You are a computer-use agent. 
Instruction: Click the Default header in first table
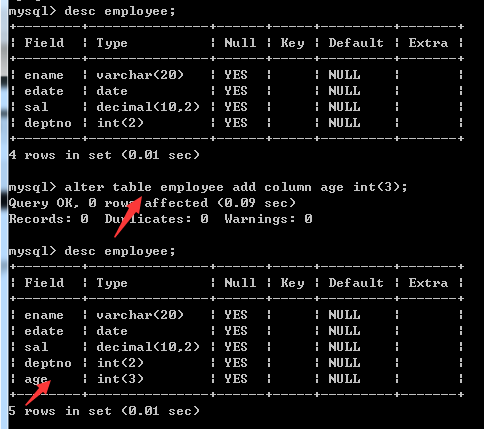coord(356,43)
